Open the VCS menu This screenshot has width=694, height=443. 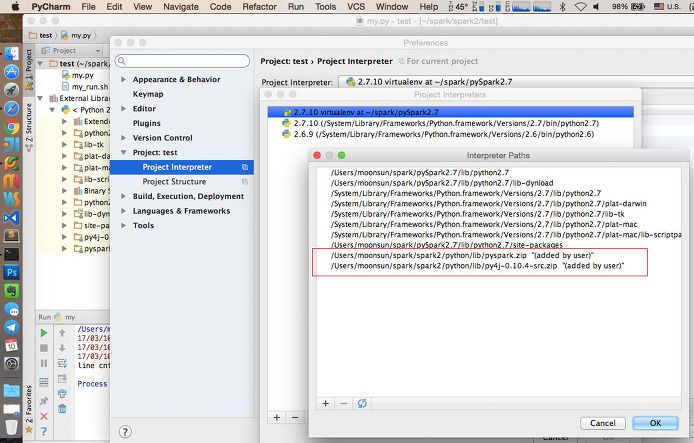pos(356,7)
